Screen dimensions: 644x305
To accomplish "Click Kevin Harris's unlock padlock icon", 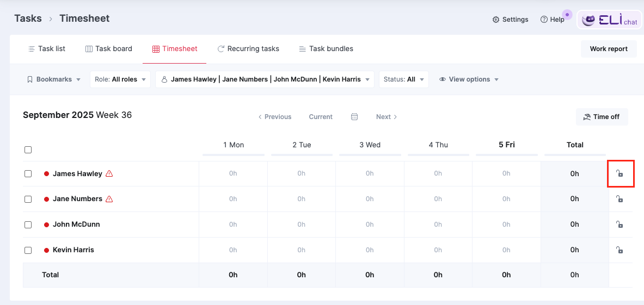I will click(620, 250).
